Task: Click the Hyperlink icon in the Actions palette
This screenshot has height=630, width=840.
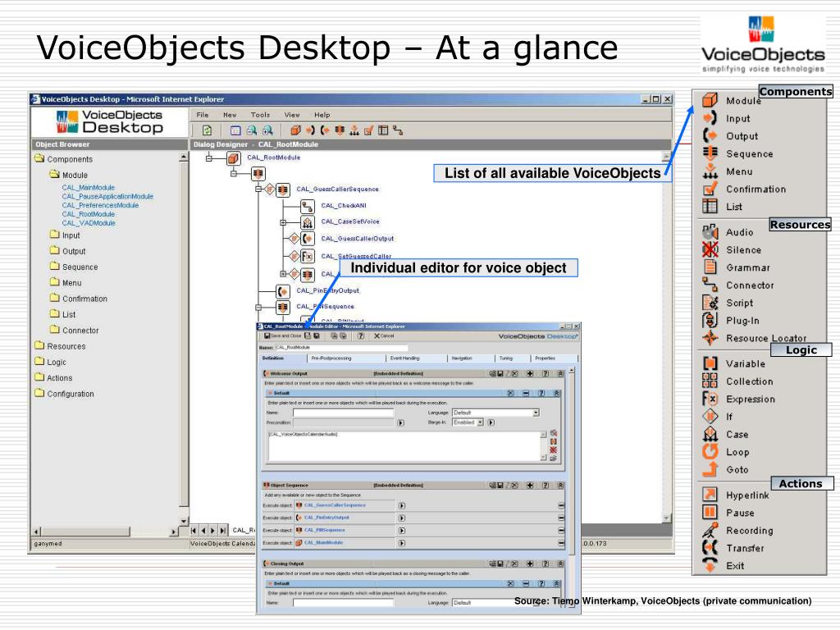Action: pos(710,495)
